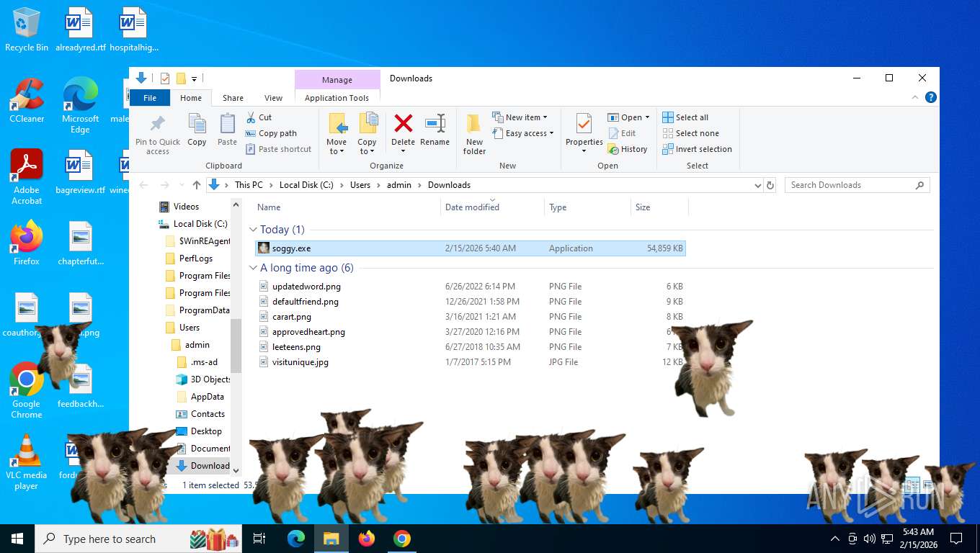
Task: Open Application Tools tab
Action: 337,98
